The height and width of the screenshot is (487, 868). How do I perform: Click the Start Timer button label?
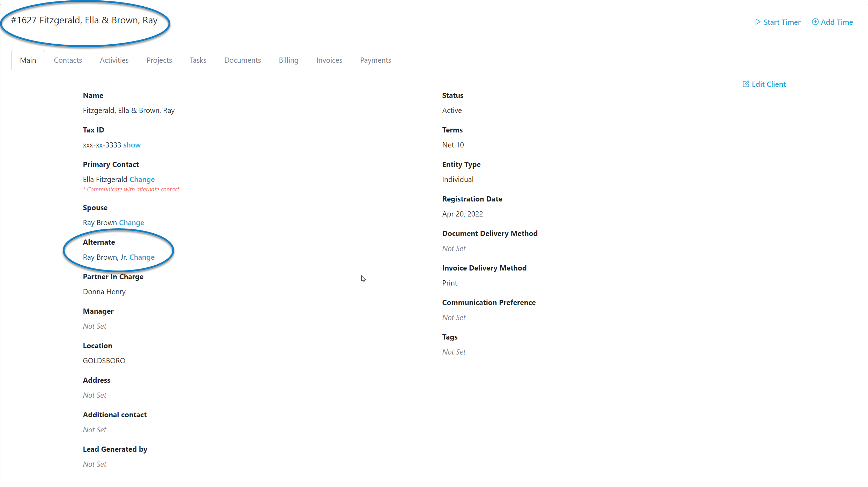tap(782, 22)
